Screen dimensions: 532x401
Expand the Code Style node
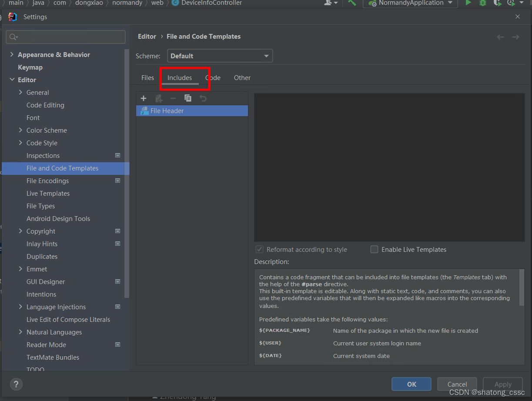pos(20,143)
